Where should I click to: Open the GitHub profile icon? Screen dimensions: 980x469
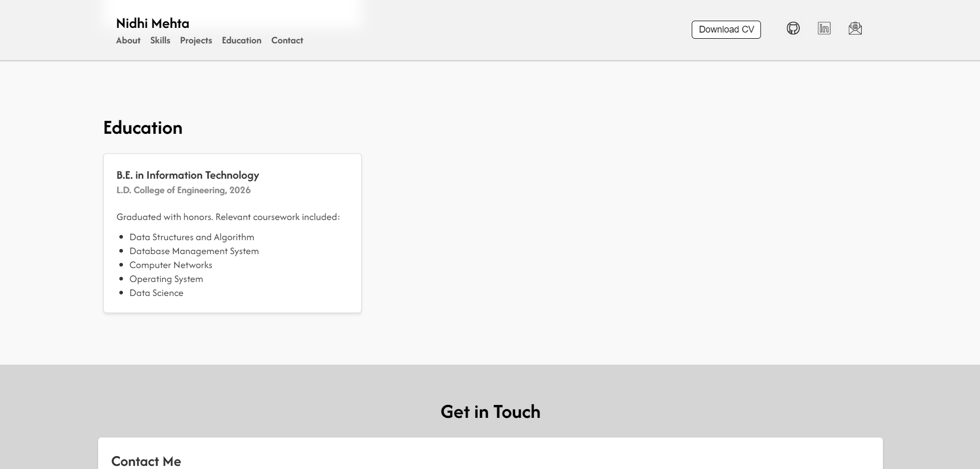793,28
